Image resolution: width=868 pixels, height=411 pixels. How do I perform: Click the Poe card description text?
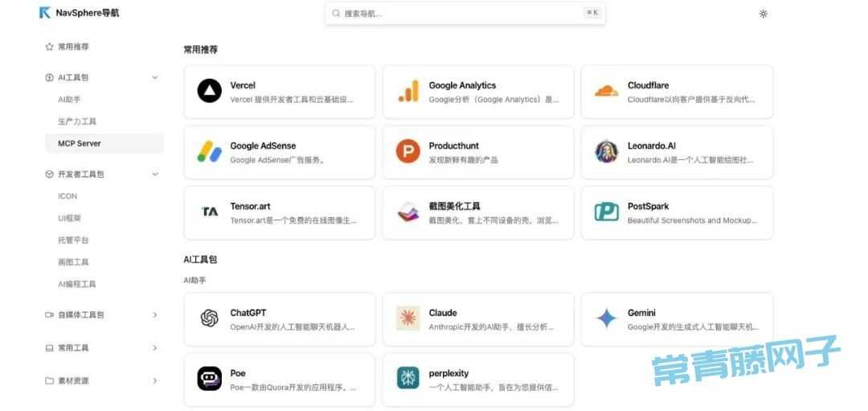293,388
